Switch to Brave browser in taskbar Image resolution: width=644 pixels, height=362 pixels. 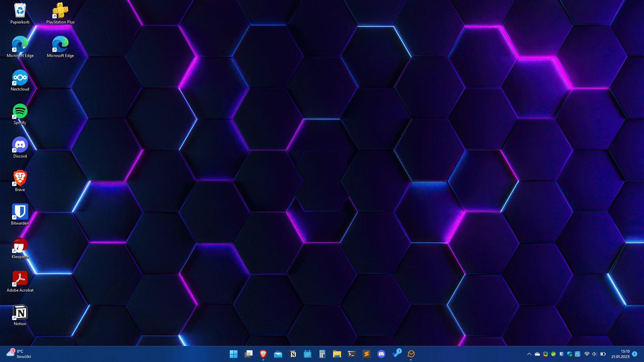point(263,354)
